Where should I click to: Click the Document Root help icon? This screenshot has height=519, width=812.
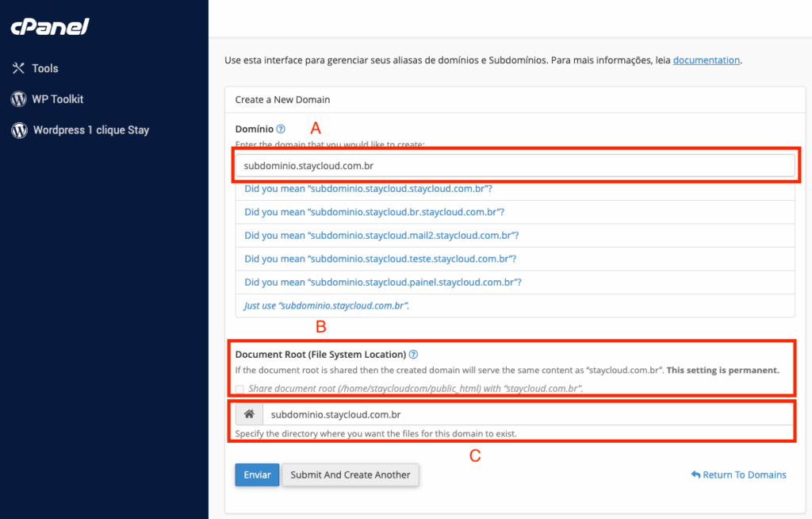coord(413,355)
